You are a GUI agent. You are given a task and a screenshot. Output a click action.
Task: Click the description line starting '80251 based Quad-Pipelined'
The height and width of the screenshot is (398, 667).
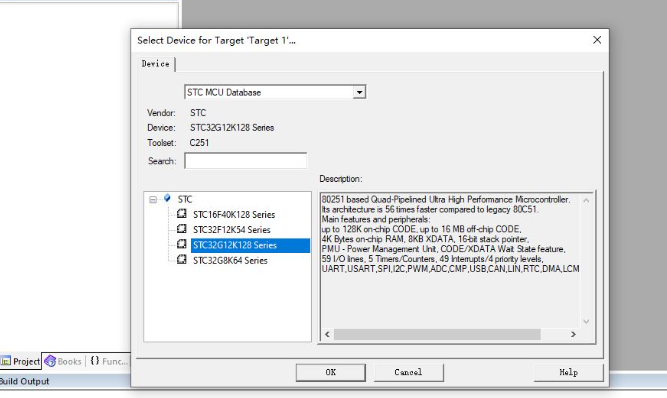446,199
